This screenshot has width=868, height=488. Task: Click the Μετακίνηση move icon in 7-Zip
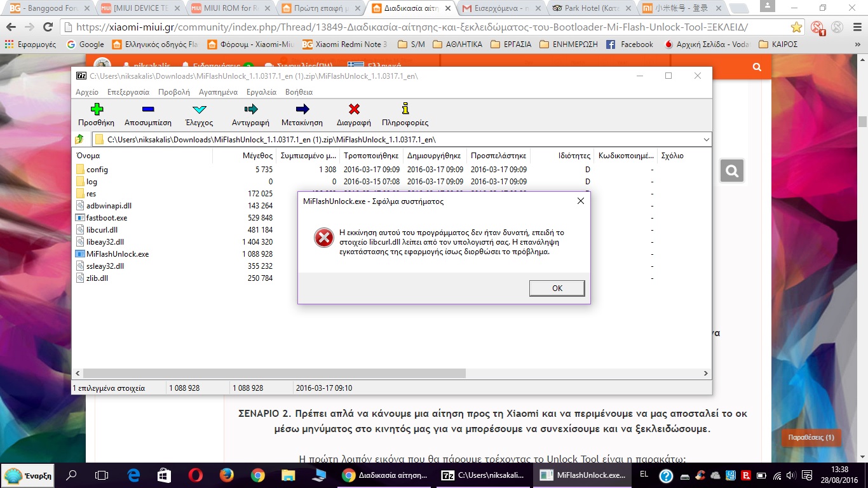pyautogui.click(x=302, y=109)
